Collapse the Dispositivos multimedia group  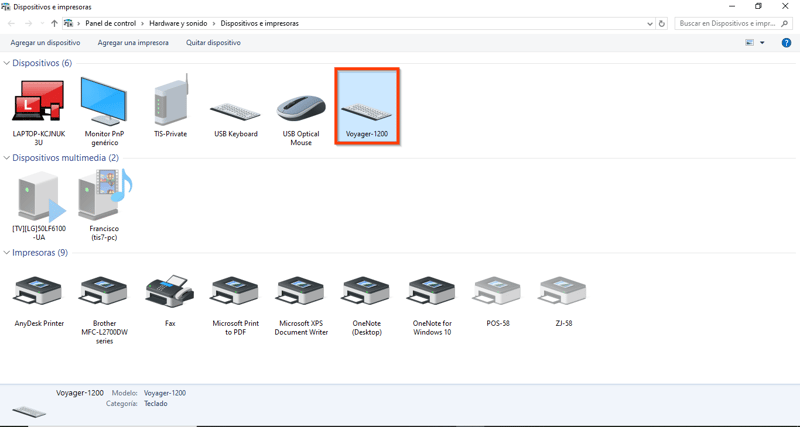click(7, 158)
